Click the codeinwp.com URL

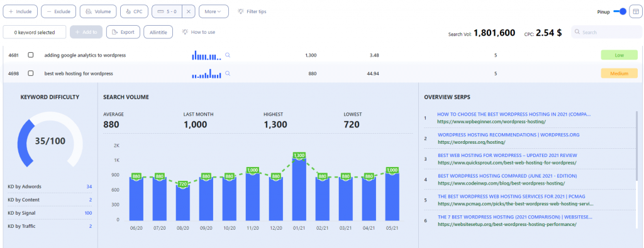tap(501, 183)
